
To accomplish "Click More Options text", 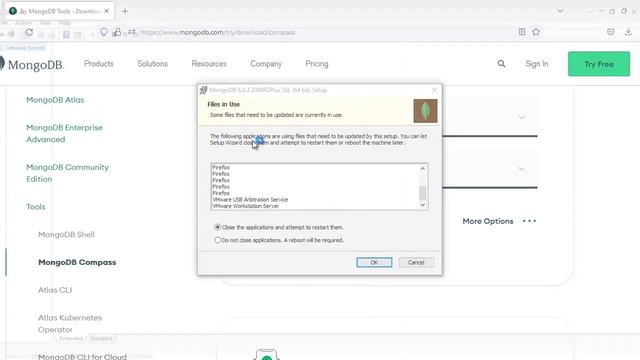I will 488,221.
